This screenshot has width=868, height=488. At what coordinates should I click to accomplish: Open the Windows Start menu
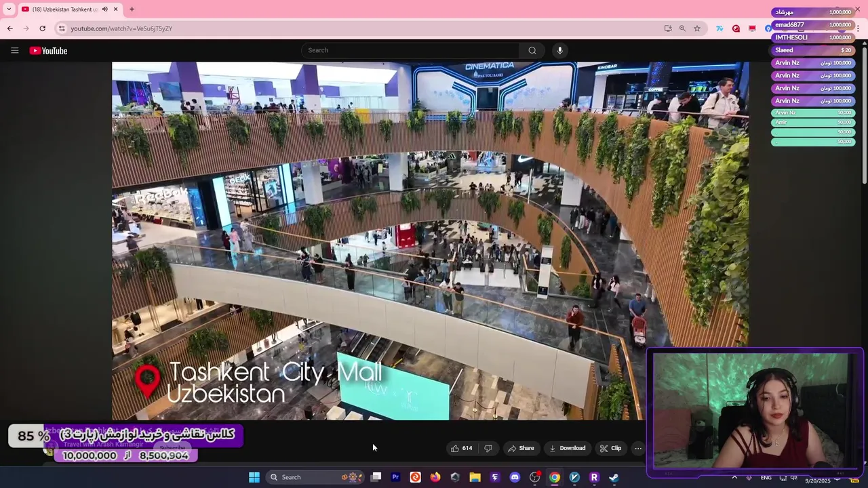coord(254,477)
